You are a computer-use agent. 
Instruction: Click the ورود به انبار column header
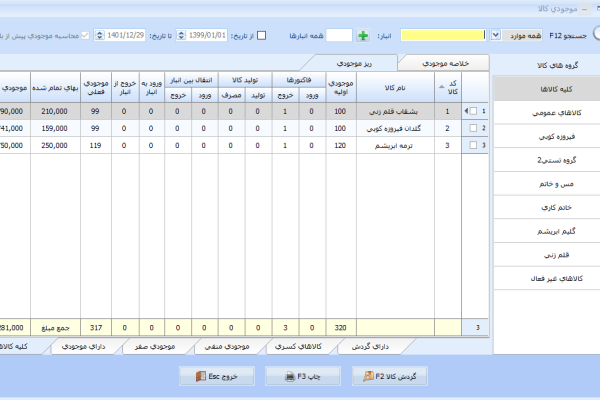(x=152, y=88)
